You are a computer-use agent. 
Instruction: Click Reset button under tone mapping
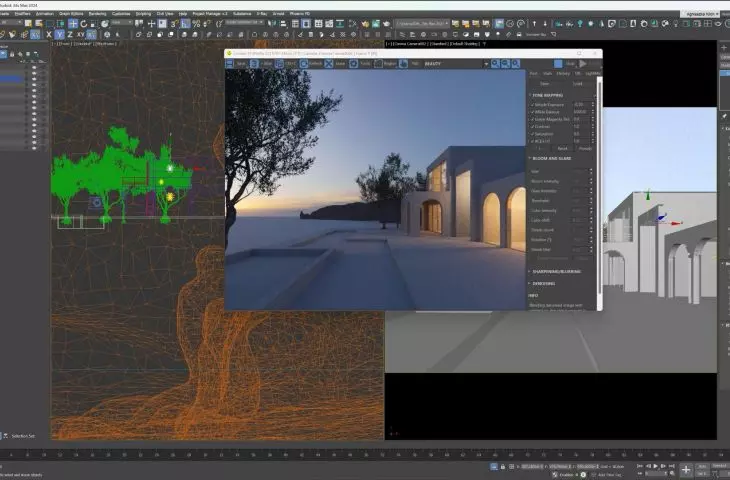[x=562, y=149]
